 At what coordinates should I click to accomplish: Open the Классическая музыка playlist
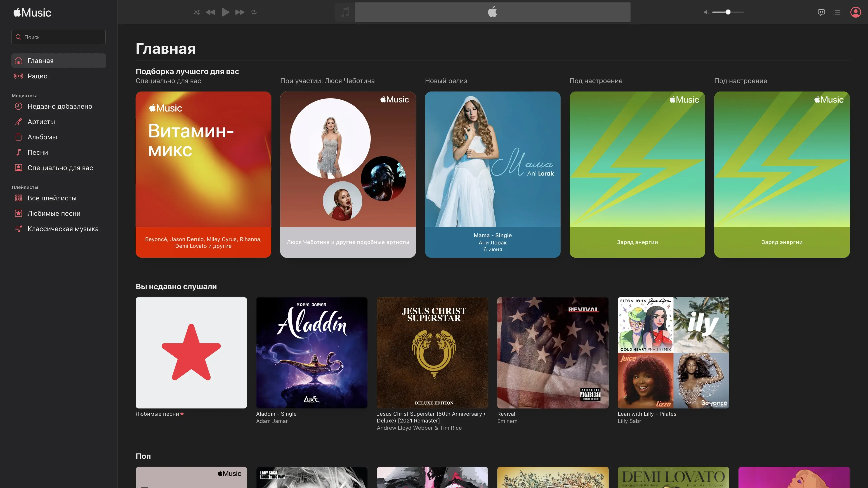[x=63, y=229]
